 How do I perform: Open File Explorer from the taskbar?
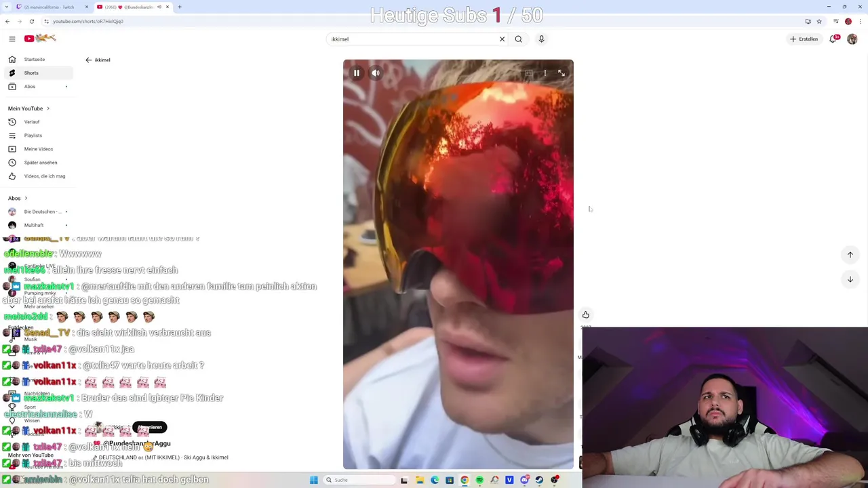pos(420,480)
